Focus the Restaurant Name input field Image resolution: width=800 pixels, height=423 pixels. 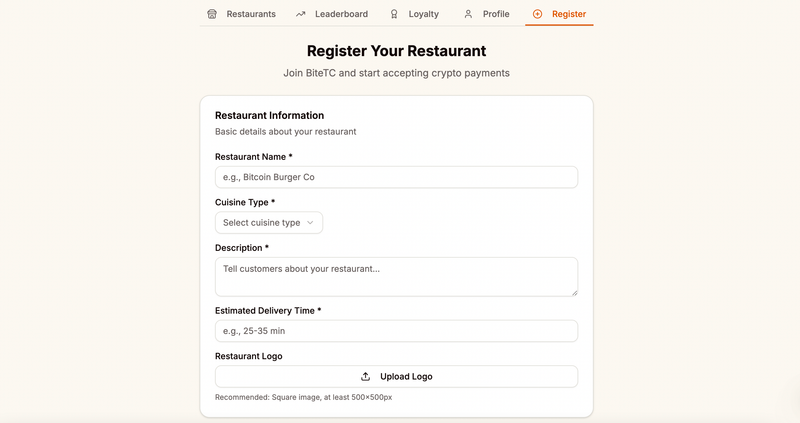pyautogui.click(x=396, y=177)
